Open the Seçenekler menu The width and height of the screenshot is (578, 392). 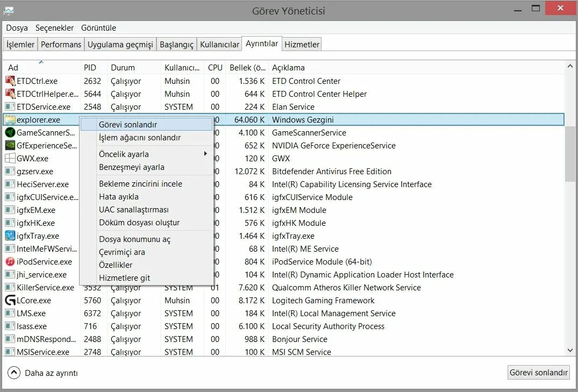point(54,28)
